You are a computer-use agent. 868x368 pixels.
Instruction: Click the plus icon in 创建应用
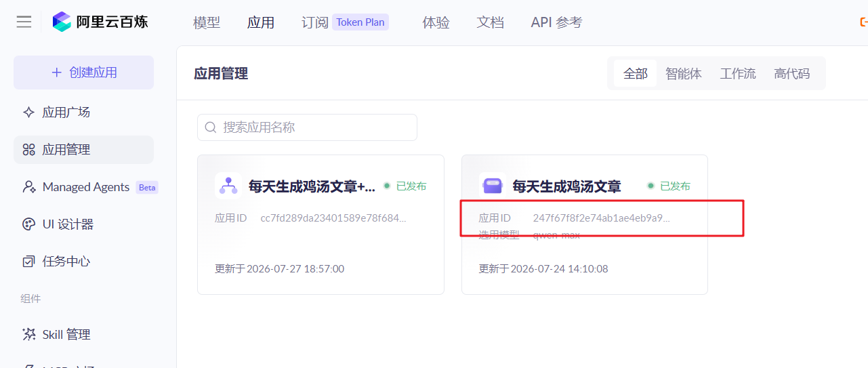click(x=57, y=73)
